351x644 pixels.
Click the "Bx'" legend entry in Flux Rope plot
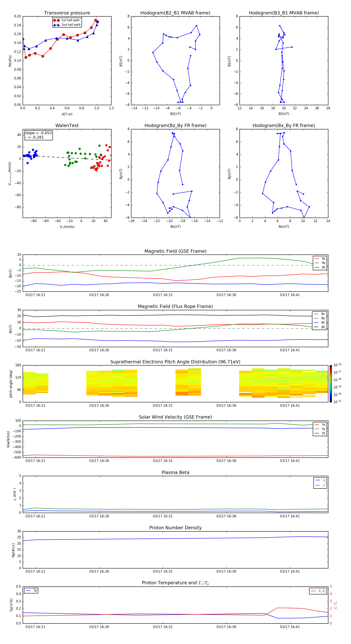[320, 314]
